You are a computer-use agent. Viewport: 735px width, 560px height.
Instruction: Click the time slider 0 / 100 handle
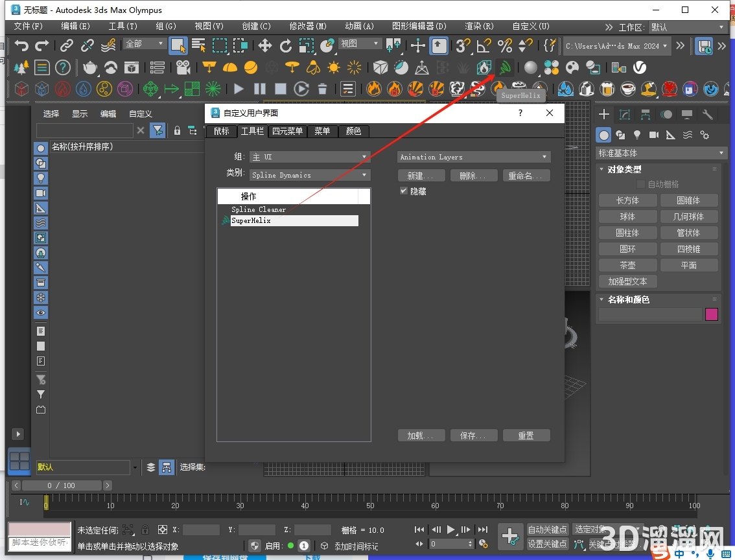(62, 485)
